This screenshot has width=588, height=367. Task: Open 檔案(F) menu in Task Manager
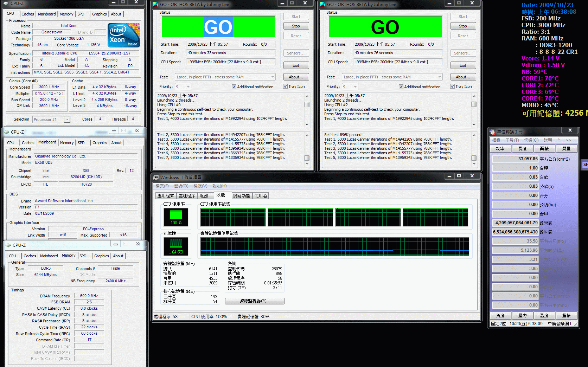[162, 186]
